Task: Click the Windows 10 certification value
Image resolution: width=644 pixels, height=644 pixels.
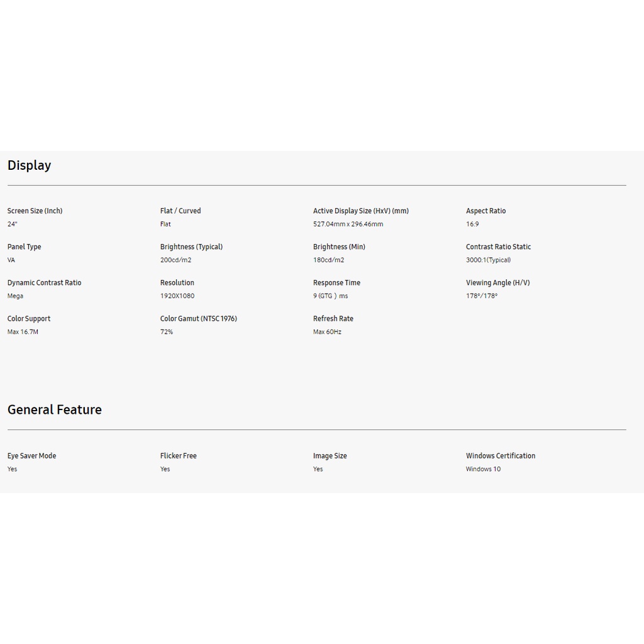Action: point(483,469)
